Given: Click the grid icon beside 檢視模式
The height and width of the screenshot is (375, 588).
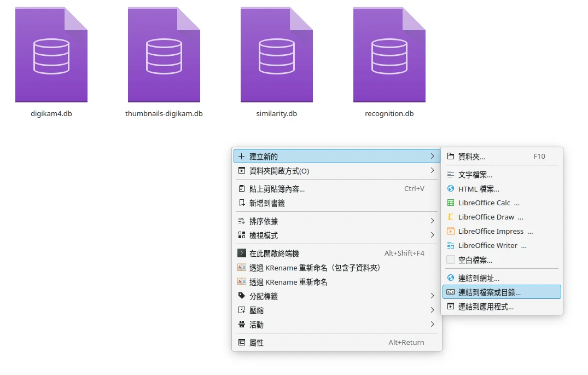Looking at the screenshot, I should click(242, 235).
